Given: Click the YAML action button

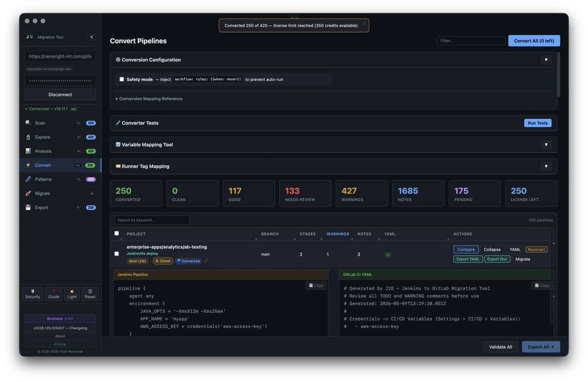Looking at the screenshot, I should (514, 249).
